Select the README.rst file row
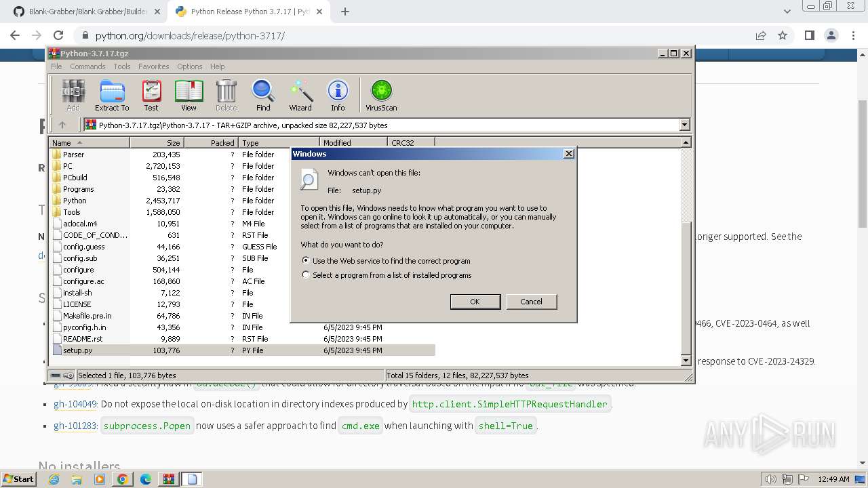The height and width of the screenshot is (488, 868). (242, 339)
